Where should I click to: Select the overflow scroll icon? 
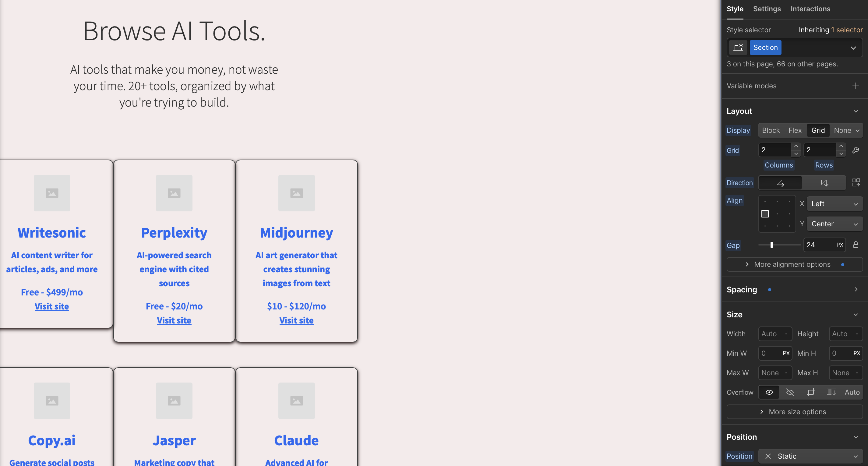[x=831, y=392]
